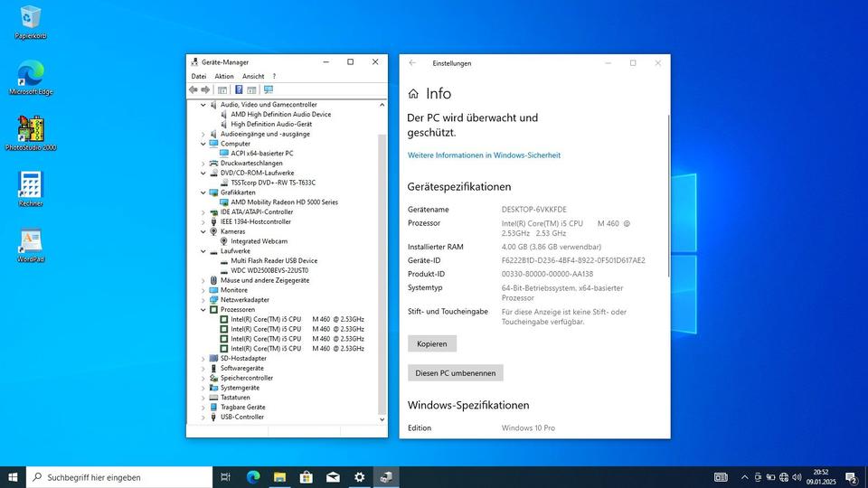
Task: Select WDC WD2500BEVS-22UST0 drive
Action: pos(269,270)
